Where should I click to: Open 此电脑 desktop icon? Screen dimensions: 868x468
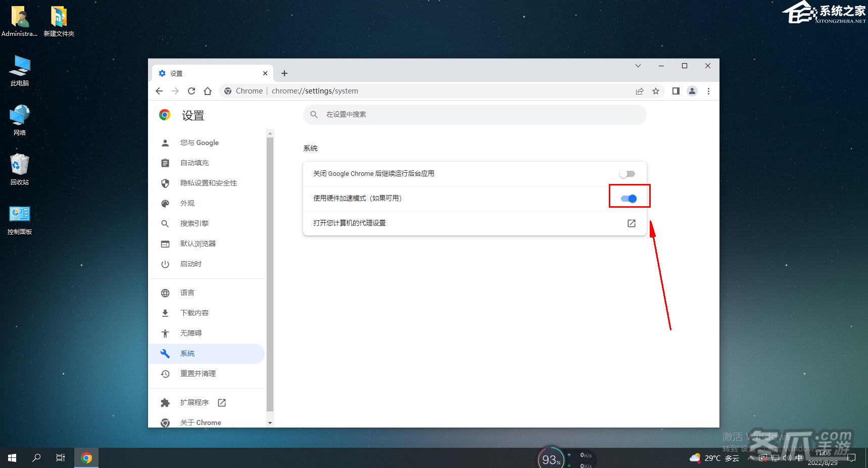coord(20,71)
